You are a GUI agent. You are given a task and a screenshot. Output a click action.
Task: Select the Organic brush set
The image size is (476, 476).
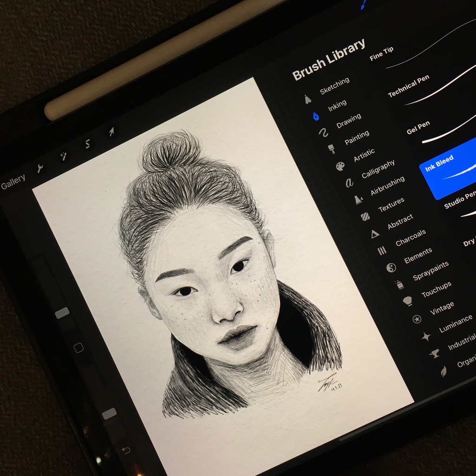[467, 361]
